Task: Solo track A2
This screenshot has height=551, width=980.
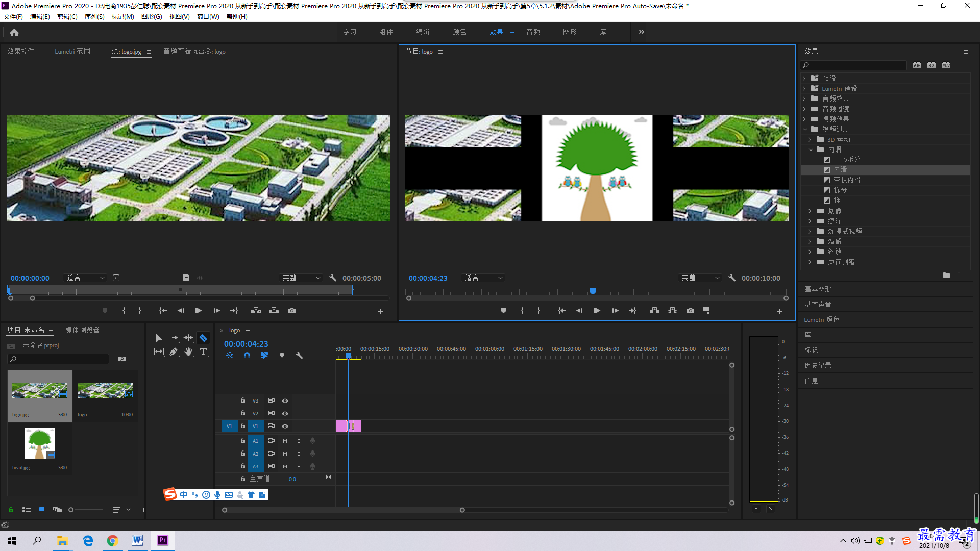Action: 299,454
